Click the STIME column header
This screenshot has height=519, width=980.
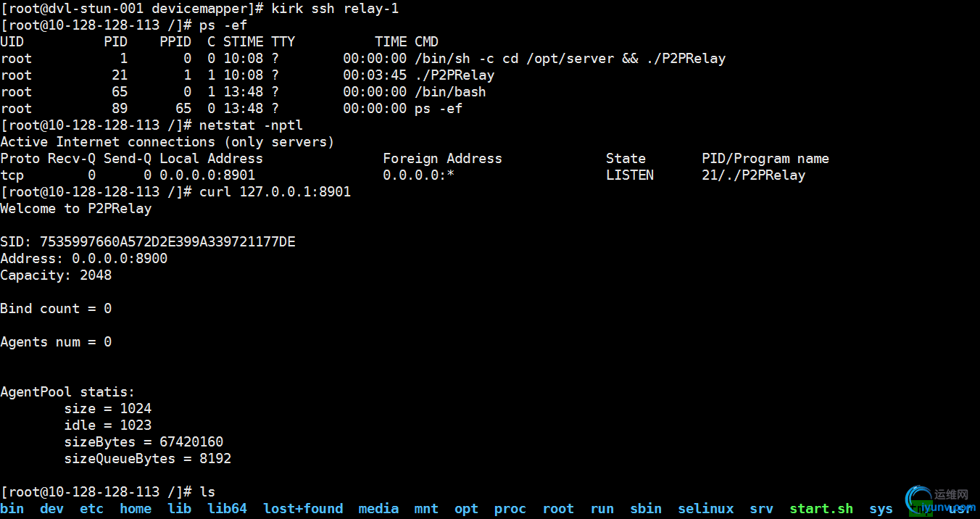(244, 42)
